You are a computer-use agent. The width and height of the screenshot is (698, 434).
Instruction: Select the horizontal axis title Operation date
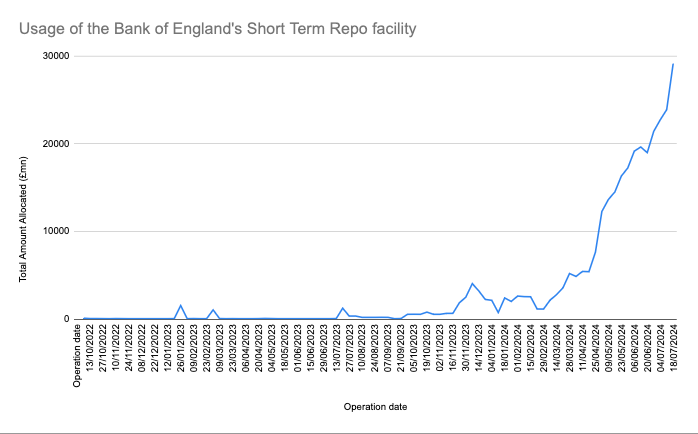coord(375,407)
